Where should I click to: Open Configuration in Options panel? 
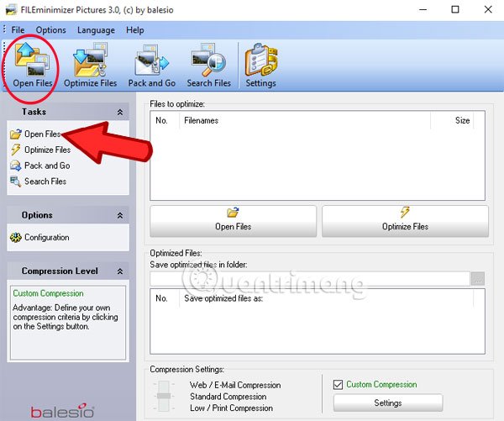[x=39, y=237]
